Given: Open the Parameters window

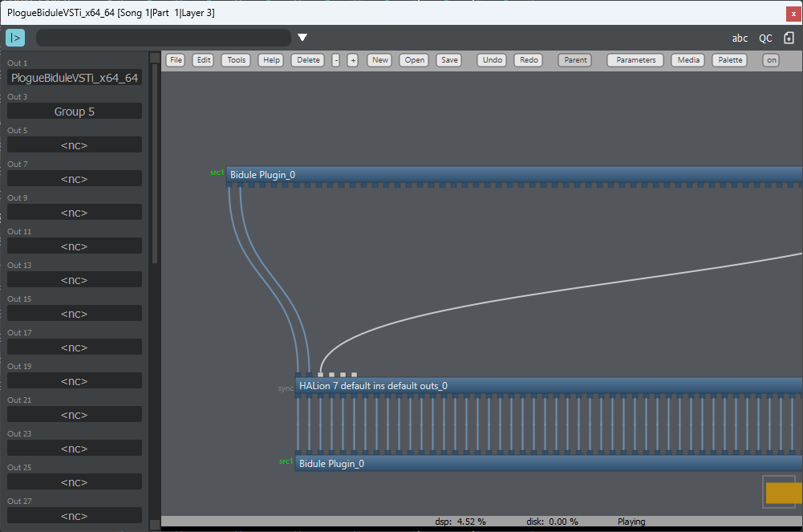Looking at the screenshot, I should tap(635, 60).
